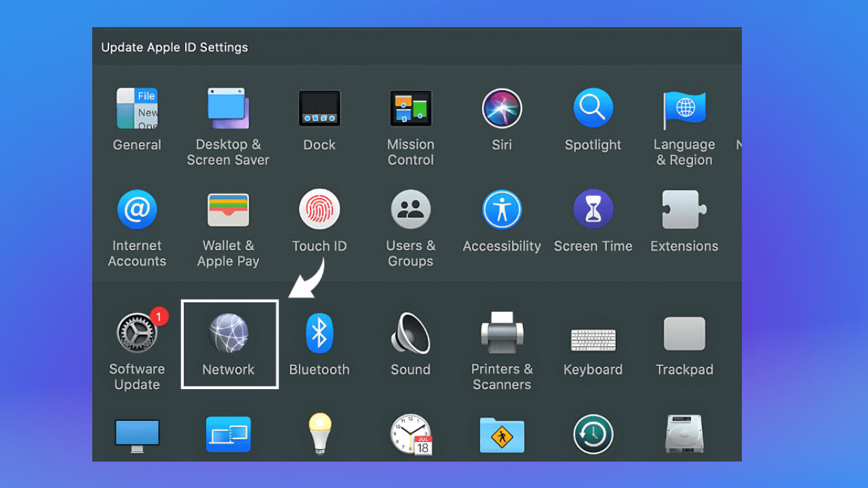
Task: Open the Dock preferences icon
Action: point(319,108)
